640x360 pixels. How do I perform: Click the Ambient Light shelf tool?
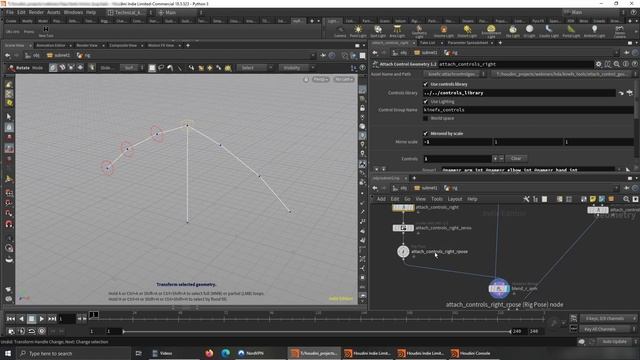pyautogui.click(x=594, y=31)
